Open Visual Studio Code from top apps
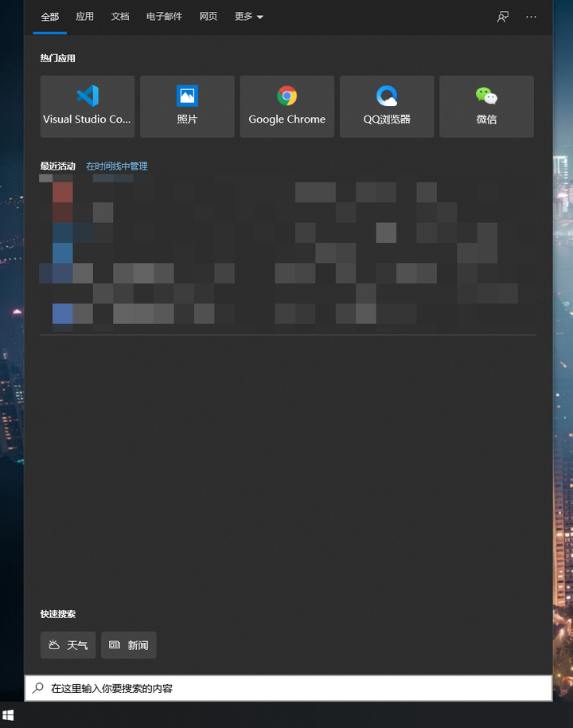The height and width of the screenshot is (728, 573). [88, 106]
